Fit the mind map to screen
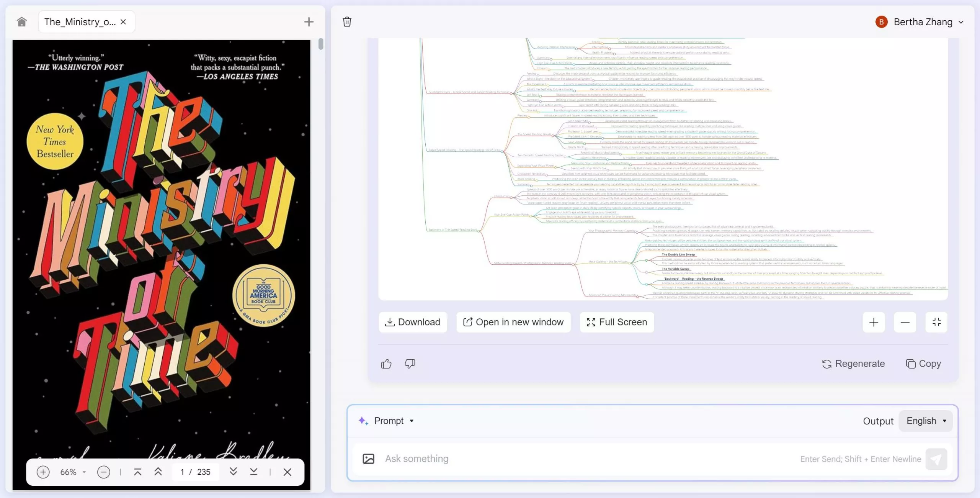 [936, 322]
